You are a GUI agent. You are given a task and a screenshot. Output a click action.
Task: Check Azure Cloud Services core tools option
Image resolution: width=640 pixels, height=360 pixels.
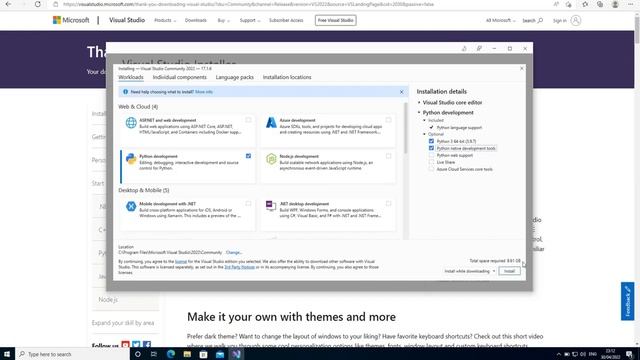[x=431, y=169]
